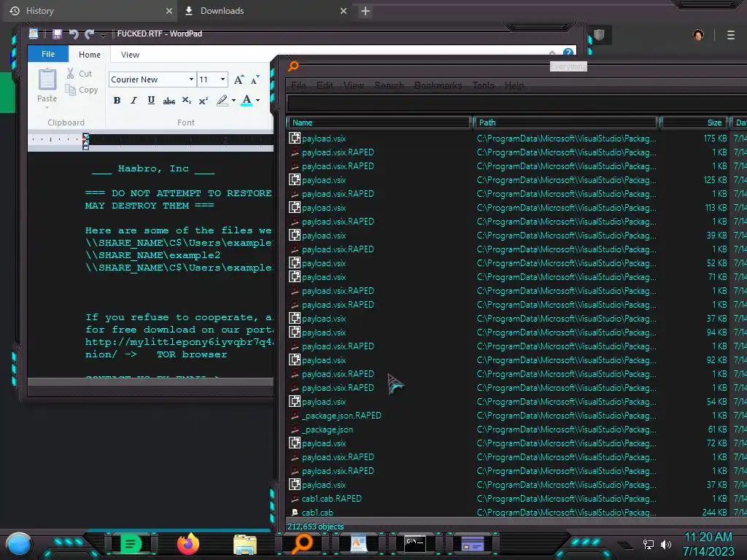Toggle italic formatting
Screen dimensions: 747x560
[x=134, y=101]
